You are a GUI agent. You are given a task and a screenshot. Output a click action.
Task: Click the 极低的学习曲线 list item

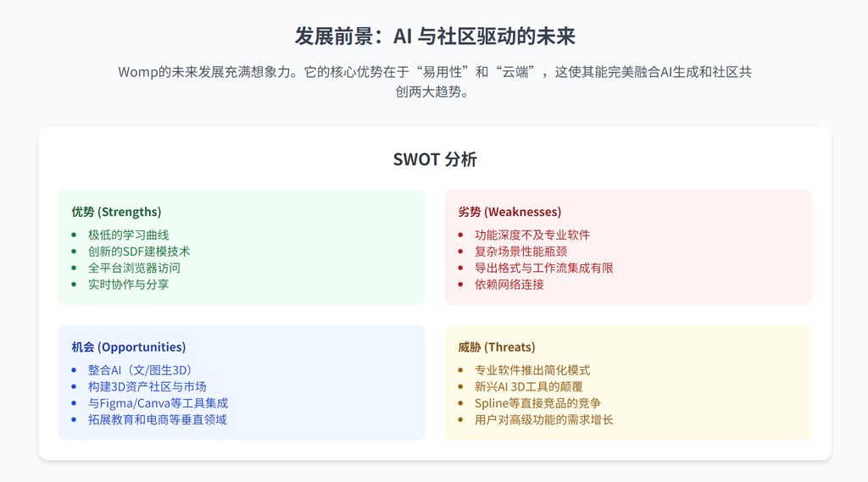(128, 235)
